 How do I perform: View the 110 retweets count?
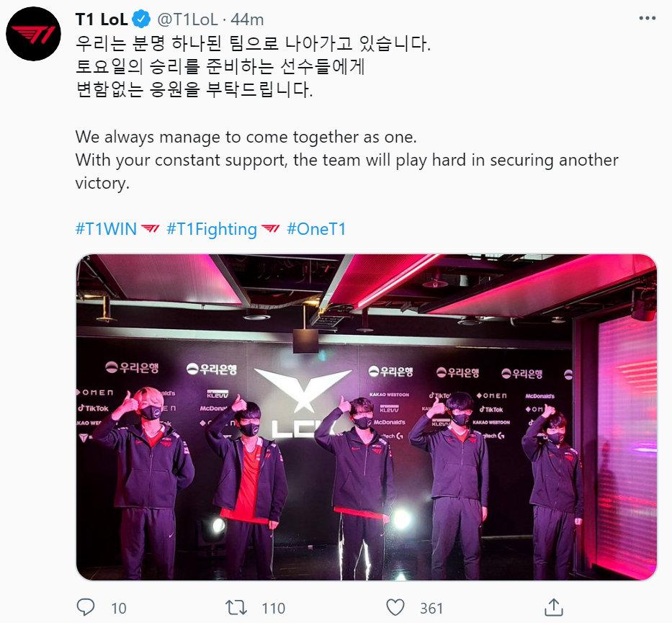click(x=274, y=608)
